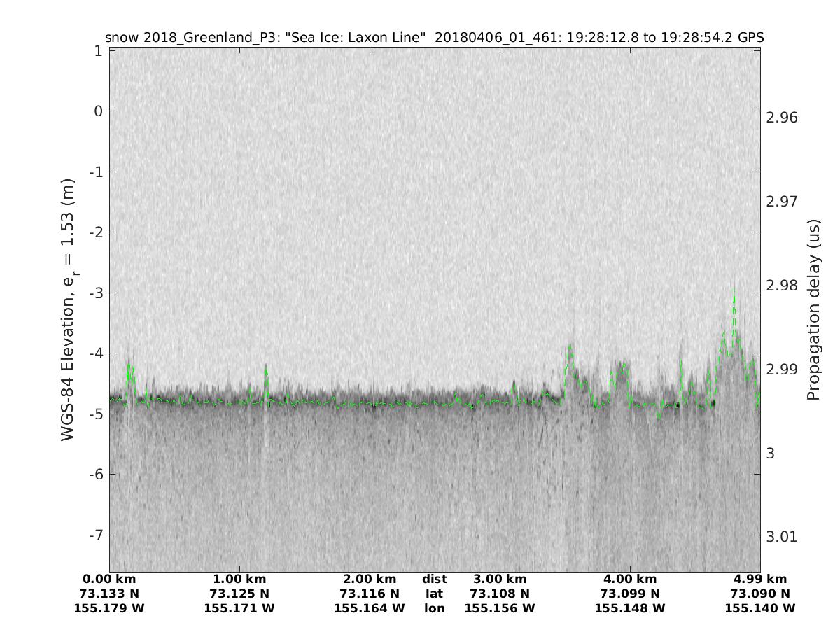Select the "2.00 km" distance tick label
Screen dimensions: 840x630
tap(370, 579)
